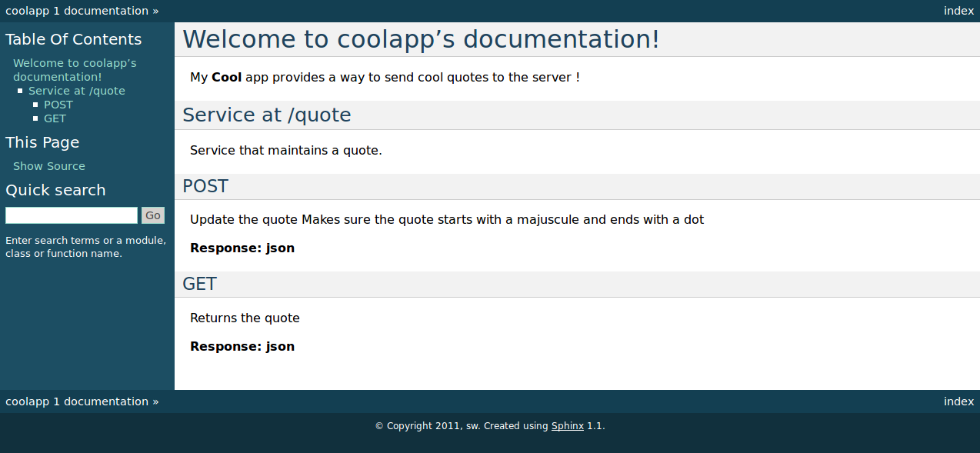Jump to POST section from sidebar

(58, 105)
